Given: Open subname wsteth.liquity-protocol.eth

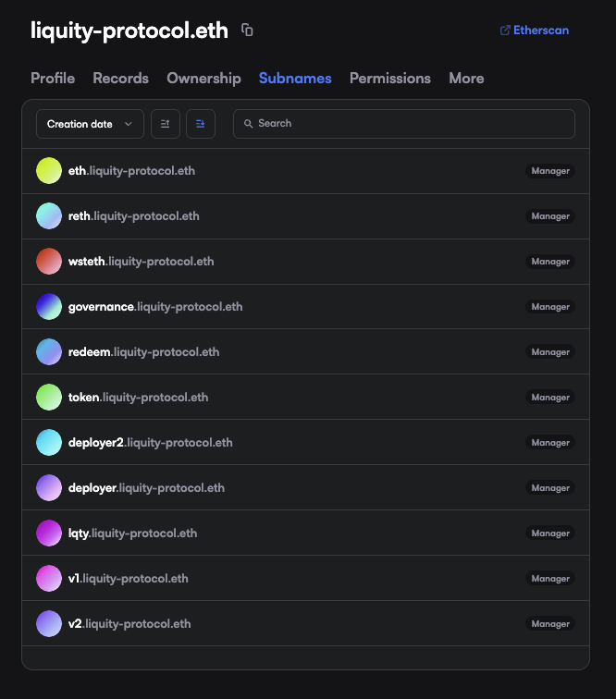Looking at the screenshot, I should coord(305,262).
